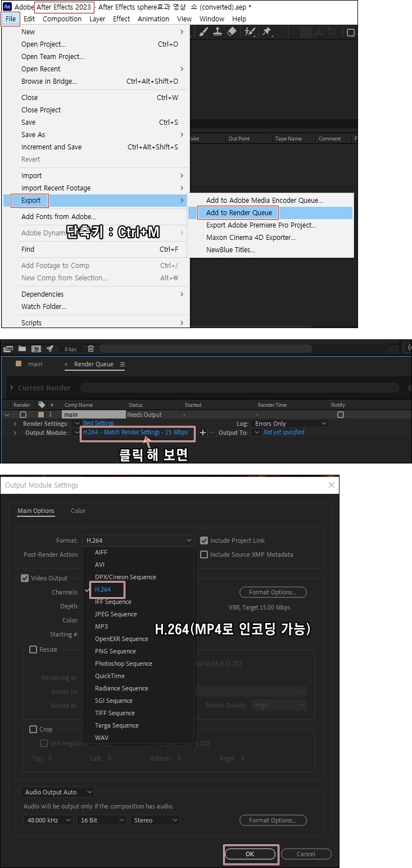This screenshot has height=868, width=412.
Task: Close the Output Module Settings dialog
Action: [x=331, y=485]
